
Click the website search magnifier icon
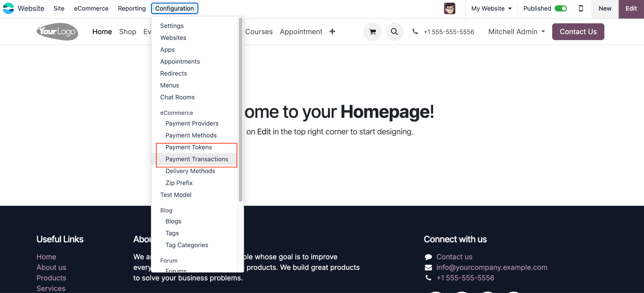394,32
